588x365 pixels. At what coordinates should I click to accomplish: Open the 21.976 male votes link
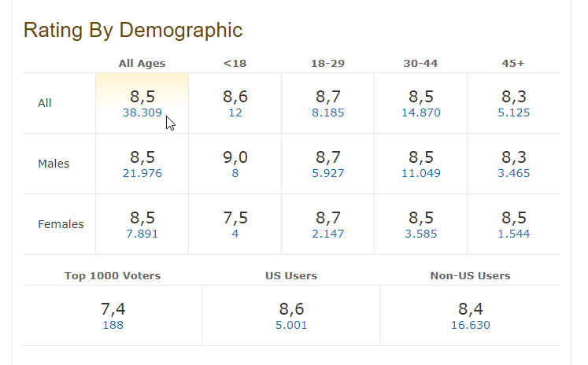pyautogui.click(x=142, y=174)
